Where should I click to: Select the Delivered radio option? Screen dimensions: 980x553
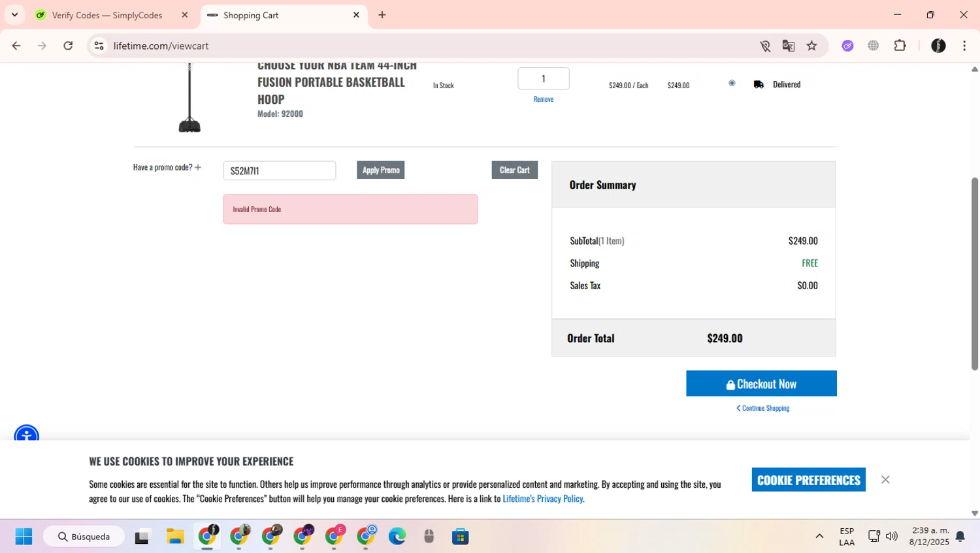pos(732,83)
